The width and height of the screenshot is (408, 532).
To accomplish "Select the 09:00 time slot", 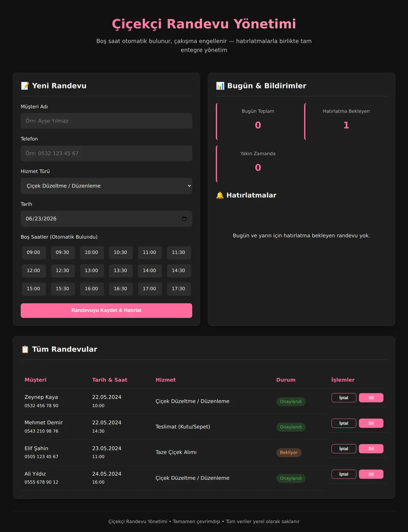I will pyautogui.click(x=33, y=252).
